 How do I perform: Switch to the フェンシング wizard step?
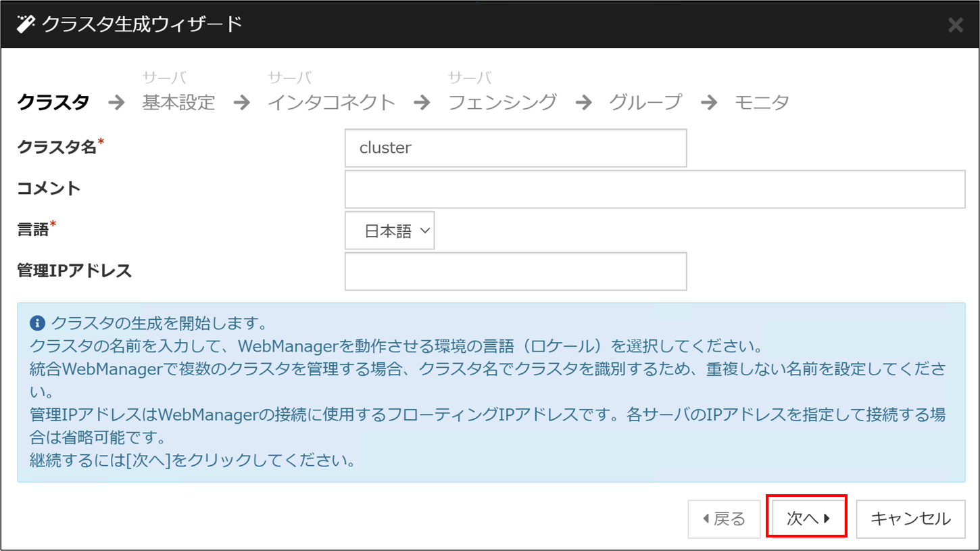pos(502,103)
